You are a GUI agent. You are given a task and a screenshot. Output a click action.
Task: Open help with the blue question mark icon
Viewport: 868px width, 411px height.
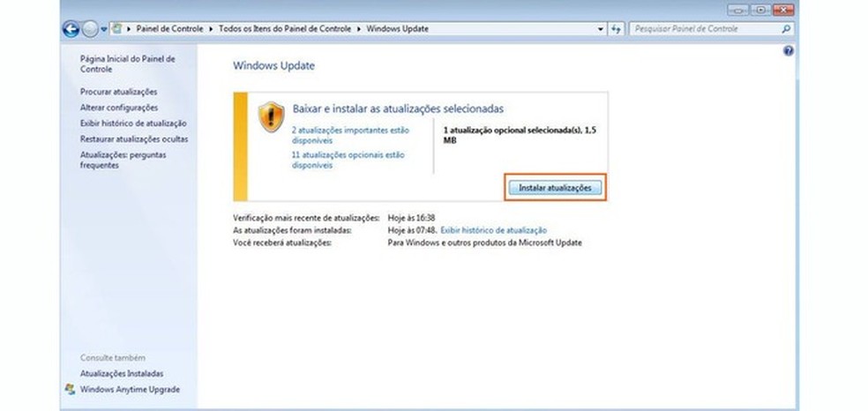click(789, 50)
